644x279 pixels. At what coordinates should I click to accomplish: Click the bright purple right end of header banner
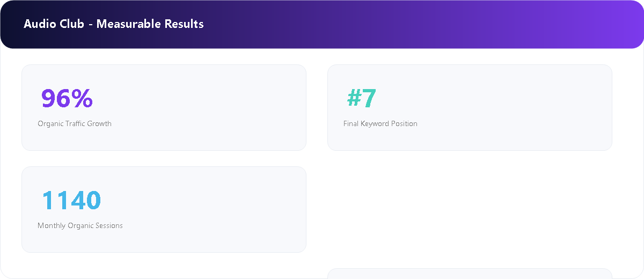[617, 24]
